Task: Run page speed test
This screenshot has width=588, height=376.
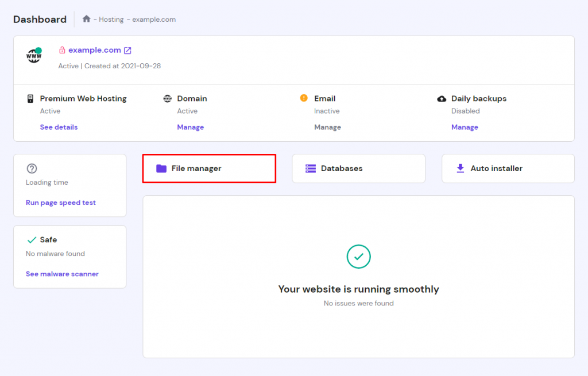Action: coord(61,202)
